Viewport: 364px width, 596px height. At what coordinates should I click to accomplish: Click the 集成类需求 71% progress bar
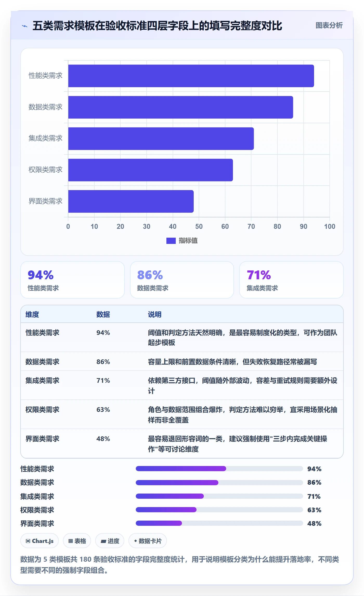click(x=219, y=496)
